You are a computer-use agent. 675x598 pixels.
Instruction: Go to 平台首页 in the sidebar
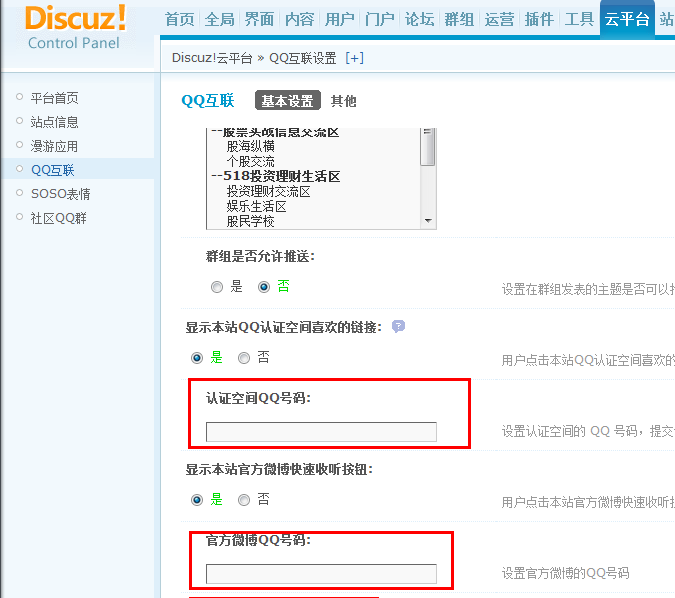tap(54, 98)
